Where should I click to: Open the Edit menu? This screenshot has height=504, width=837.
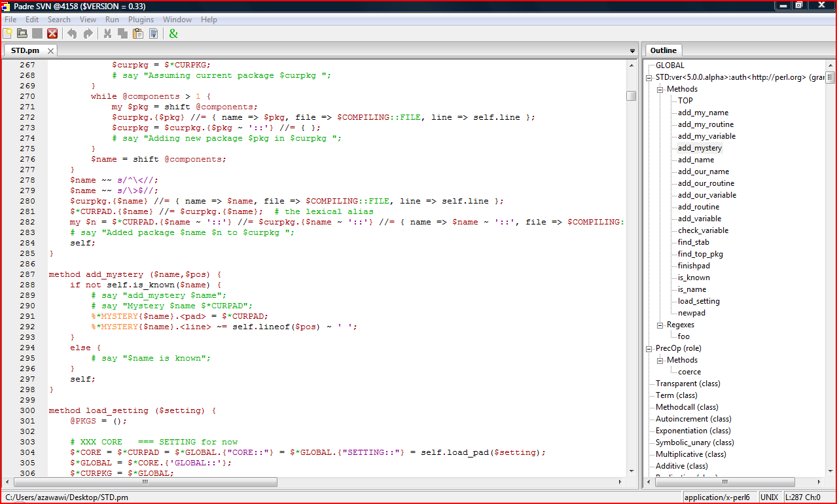click(x=32, y=20)
